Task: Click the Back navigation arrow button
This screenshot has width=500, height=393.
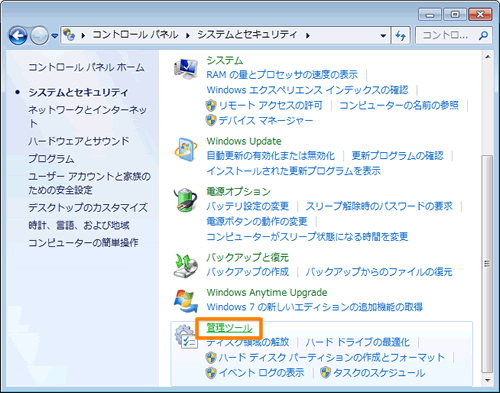Action: tap(18, 35)
